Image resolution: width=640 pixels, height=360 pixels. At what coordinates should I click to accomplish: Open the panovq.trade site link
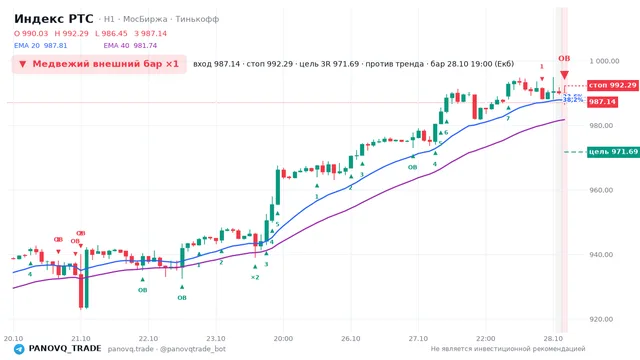point(131,349)
